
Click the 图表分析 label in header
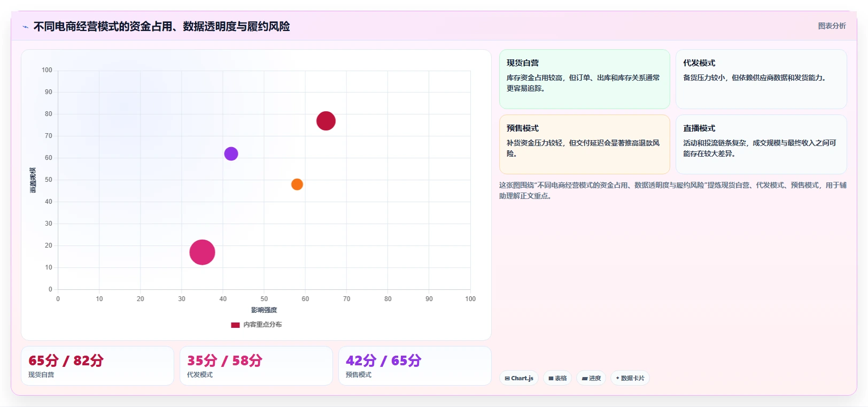pos(832,26)
